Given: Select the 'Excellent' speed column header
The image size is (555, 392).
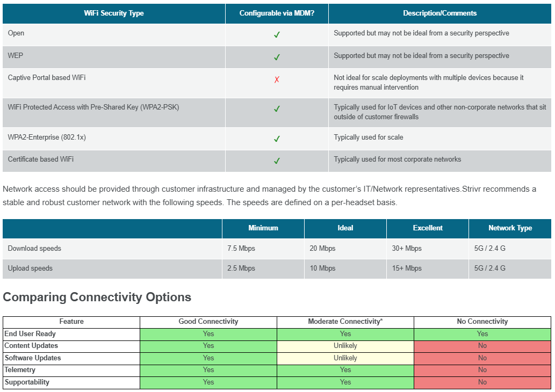Looking at the screenshot, I should tap(428, 228).
